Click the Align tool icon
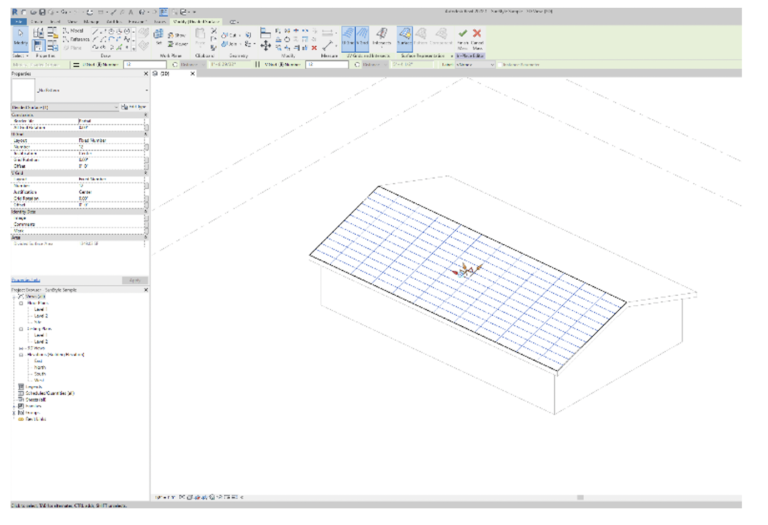768x525 pixels. click(x=265, y=33)
